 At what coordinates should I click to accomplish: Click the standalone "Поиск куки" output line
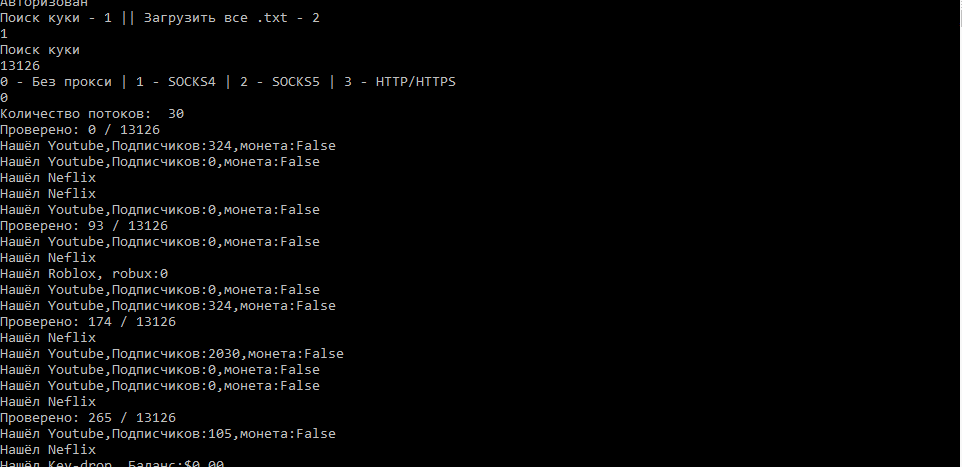coord(40,49)
